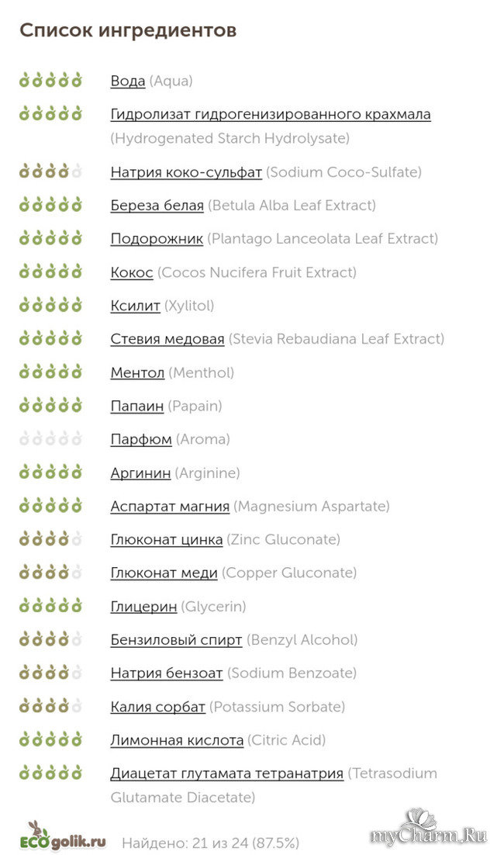Click the Аргинин ingredient link
The height and width of the screenshot is (855, 504).
(140, 472)
